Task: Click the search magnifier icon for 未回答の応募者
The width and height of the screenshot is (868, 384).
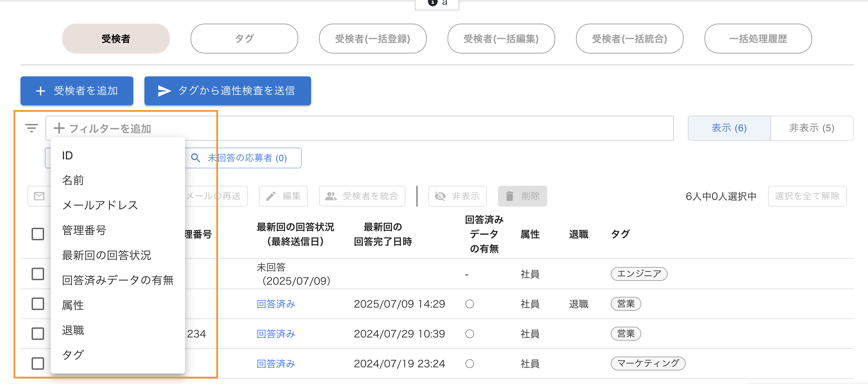Action: click(195, 158)
